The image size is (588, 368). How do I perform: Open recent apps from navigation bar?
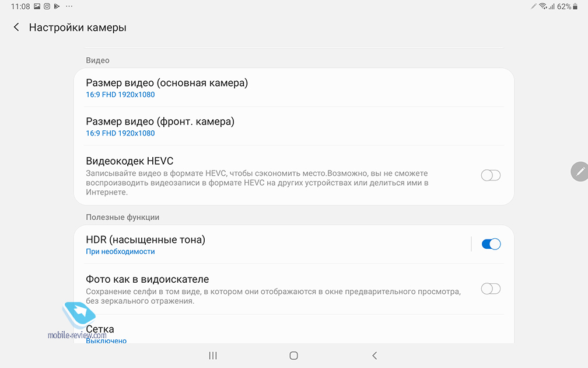point(212,355)
